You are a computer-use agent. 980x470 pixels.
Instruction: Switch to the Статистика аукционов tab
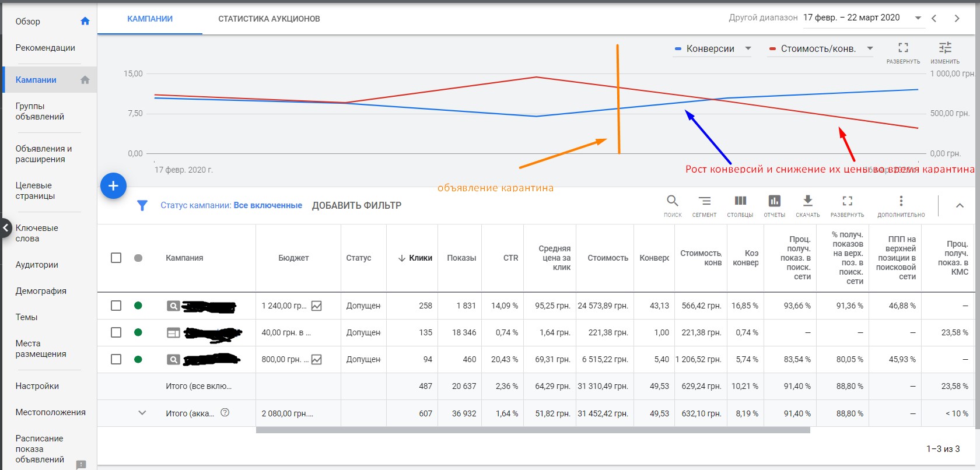269,19
